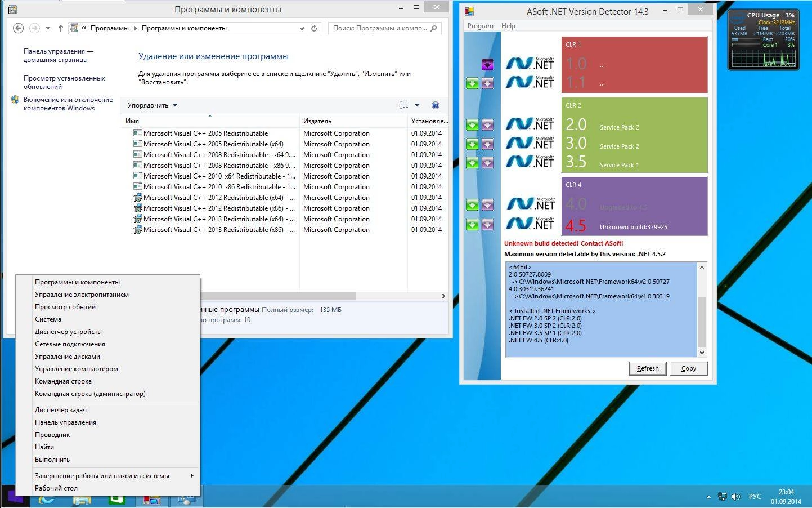
Task: Open the Help menu in ASoft
Action: pyautogui.click(x=508, y=26)
